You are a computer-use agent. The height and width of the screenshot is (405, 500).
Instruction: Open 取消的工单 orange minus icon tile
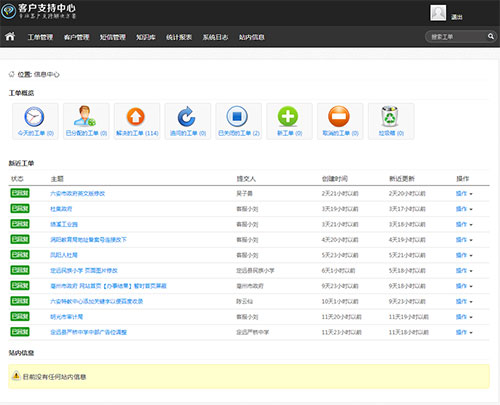coord(340,121)
